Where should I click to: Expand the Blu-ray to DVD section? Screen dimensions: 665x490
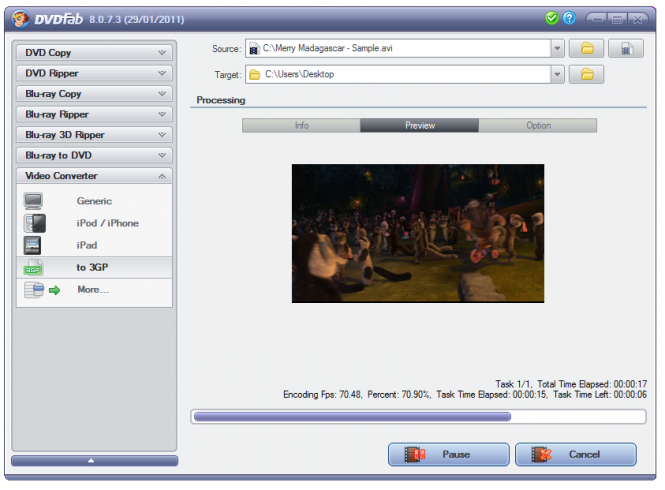pyautogui.click(x=94, y=155)
